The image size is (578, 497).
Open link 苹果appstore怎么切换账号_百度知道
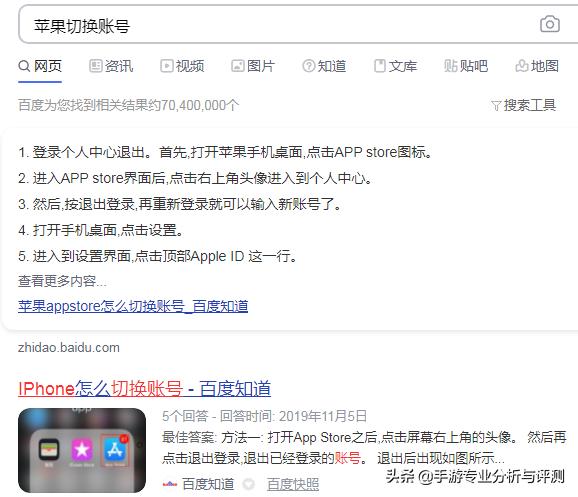[x=133, y=306]
